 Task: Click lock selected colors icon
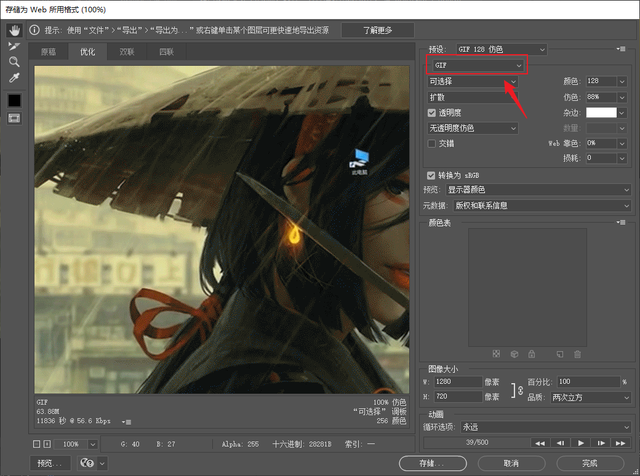coord(531,354)
